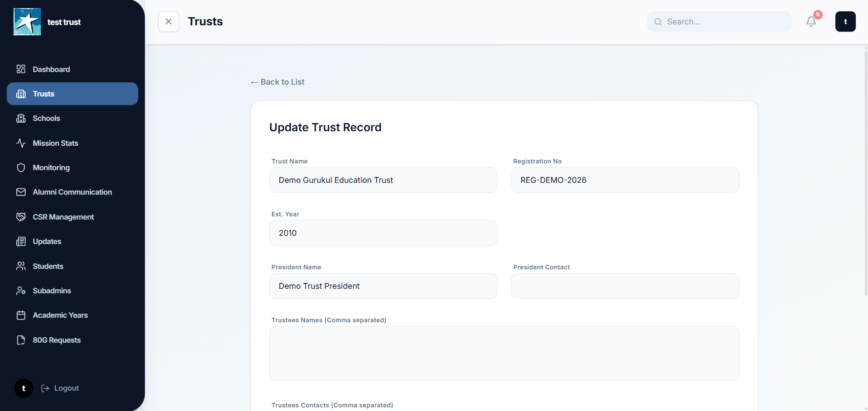Click the Alumni Communication envelope icon
This screenshot has width=868, height=411.
point(21,192)
